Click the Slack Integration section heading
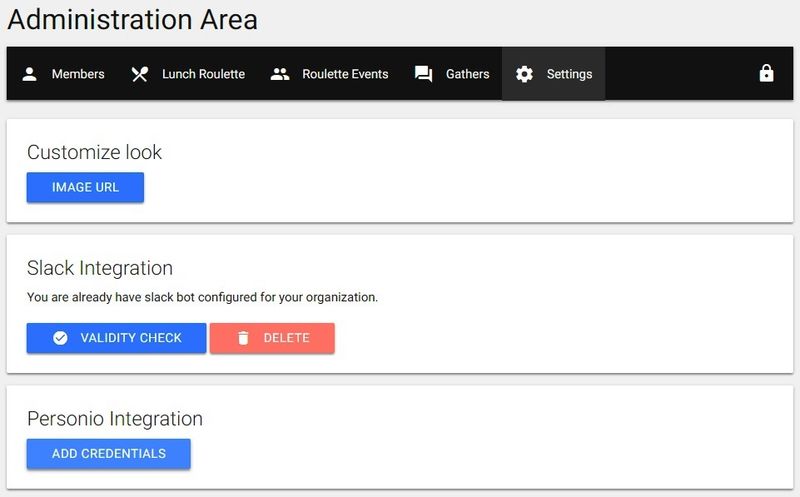The height and width of the screenshot is (497, 800). 100,268
